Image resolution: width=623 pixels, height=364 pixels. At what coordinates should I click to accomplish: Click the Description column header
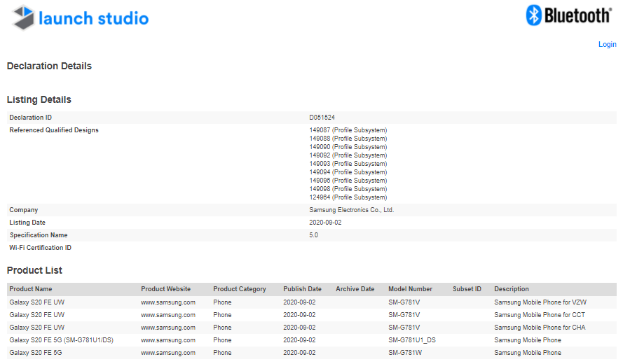click(512, 289)
